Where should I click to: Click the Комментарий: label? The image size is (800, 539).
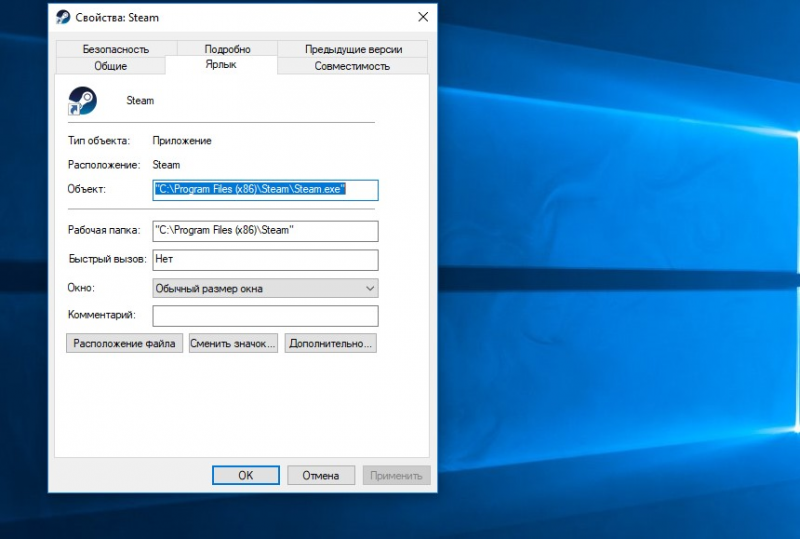pos(102,315)
